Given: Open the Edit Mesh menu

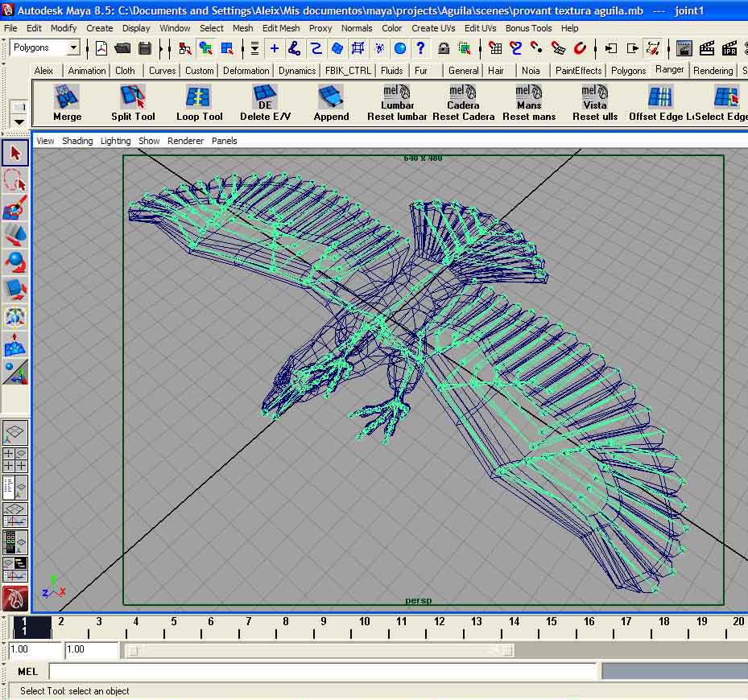Looking at the screenshot, I should [281, 28].
